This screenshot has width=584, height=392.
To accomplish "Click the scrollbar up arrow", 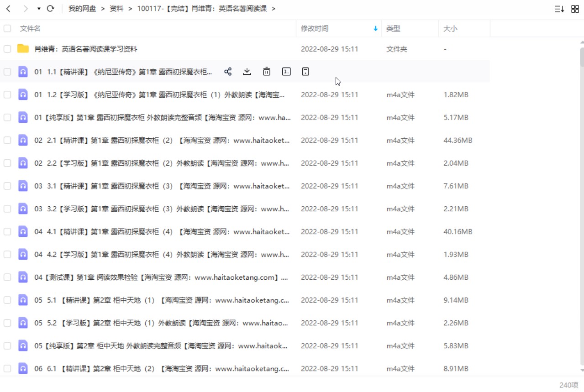I will [x=582, y=43].
